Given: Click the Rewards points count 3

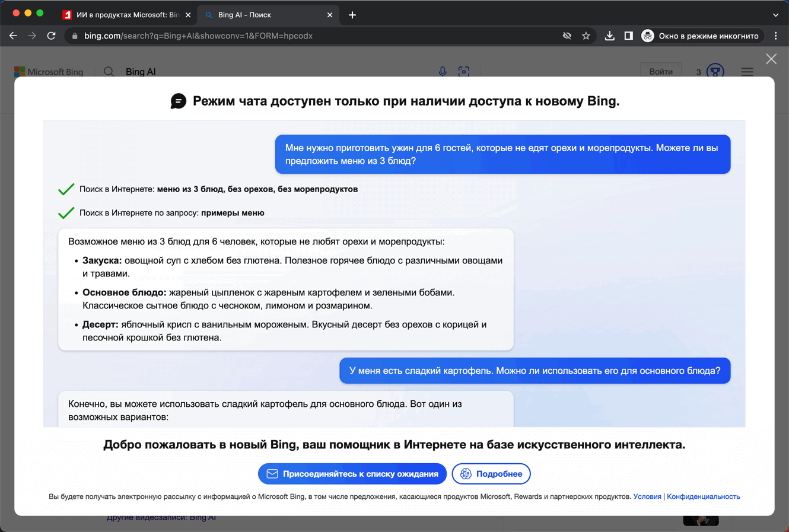Looking at the screenshot, I should click(x=699, y=72).
